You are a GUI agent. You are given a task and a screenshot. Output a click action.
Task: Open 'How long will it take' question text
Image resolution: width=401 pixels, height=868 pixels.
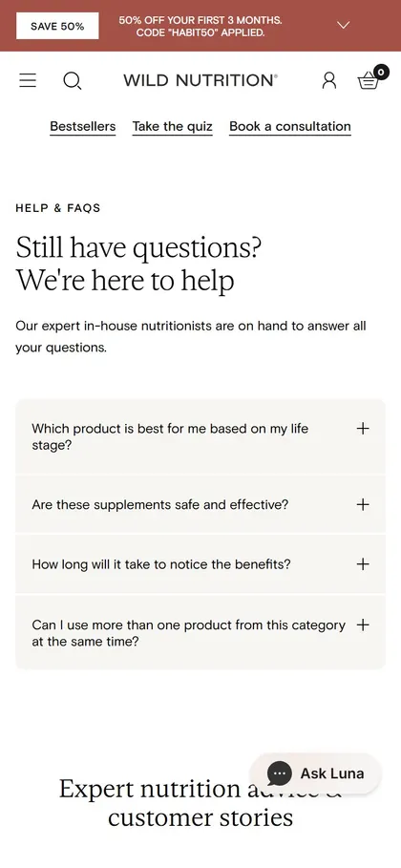click(161, 564)
